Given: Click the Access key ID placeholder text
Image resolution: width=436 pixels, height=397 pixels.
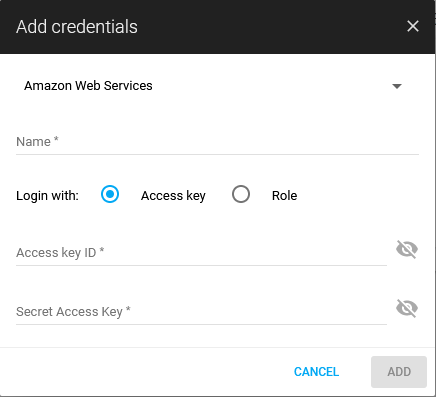Looking at the screenshot, I should [x=60, y=253].
